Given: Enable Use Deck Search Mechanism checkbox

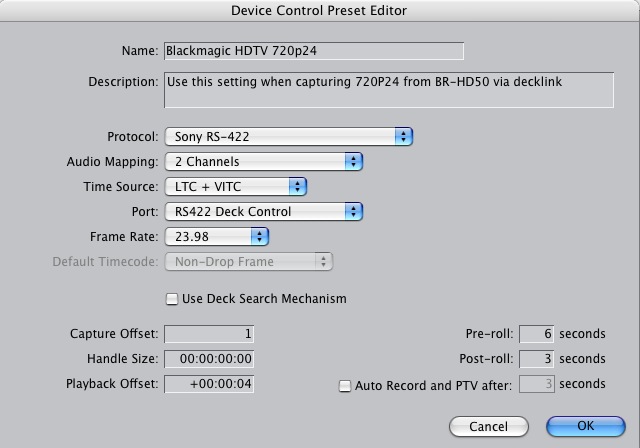Looking at the screenshot, I should click(x=172, y=299).
